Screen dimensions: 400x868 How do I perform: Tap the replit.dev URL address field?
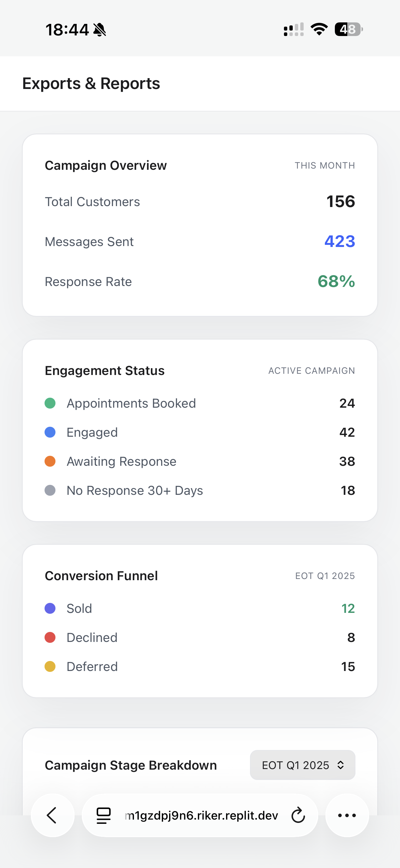pyautogui.click(x=201, y=815)
